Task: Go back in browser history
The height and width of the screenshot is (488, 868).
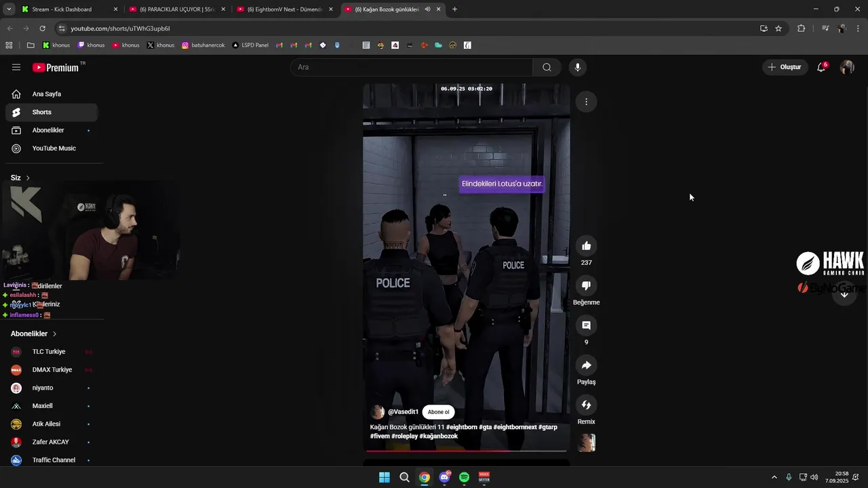Action: click(9, 28)
